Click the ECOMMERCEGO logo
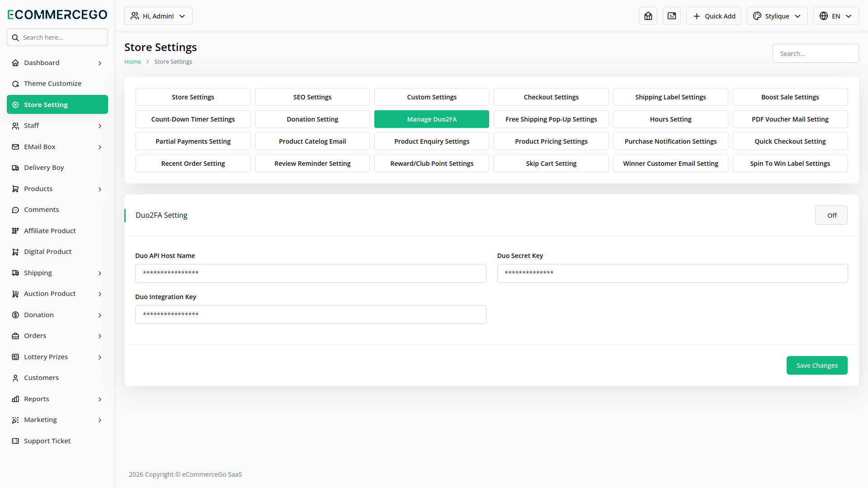 click(57, 14)
